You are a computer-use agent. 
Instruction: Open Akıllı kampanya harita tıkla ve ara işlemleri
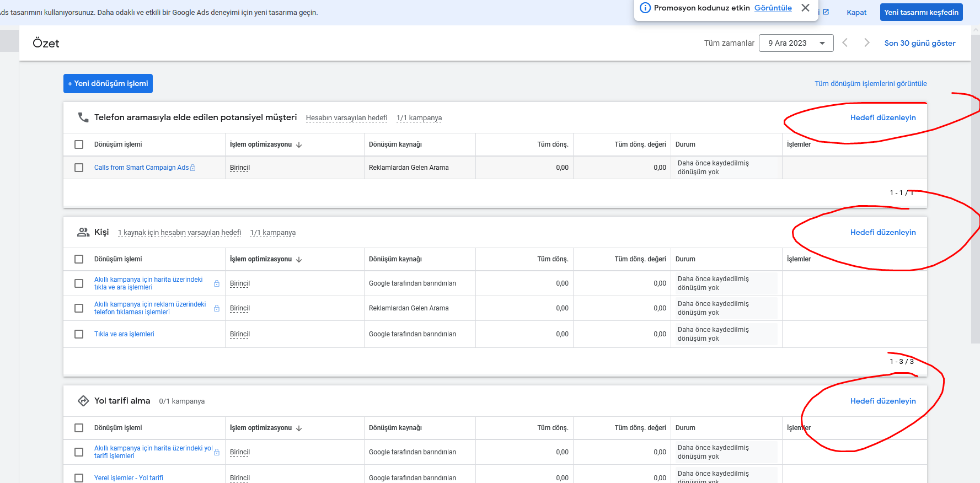[x=148, y=283]
